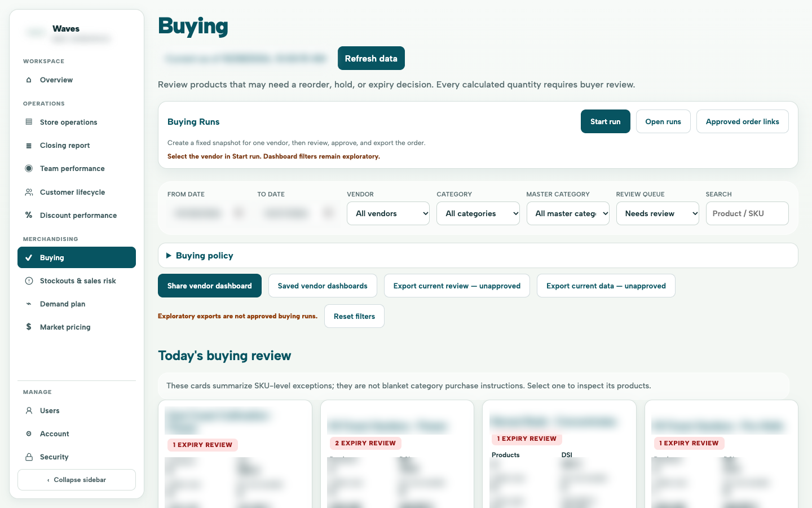Click the Team performance icon
The width and height of the screenshot is (812, 508).
click(x=29, y=169)
